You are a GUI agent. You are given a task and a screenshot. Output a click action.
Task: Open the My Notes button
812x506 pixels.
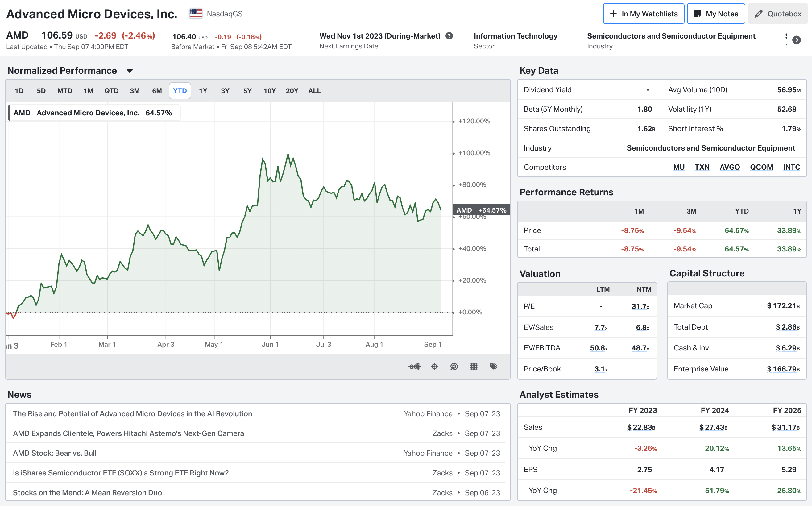click(x=716, y=14)
